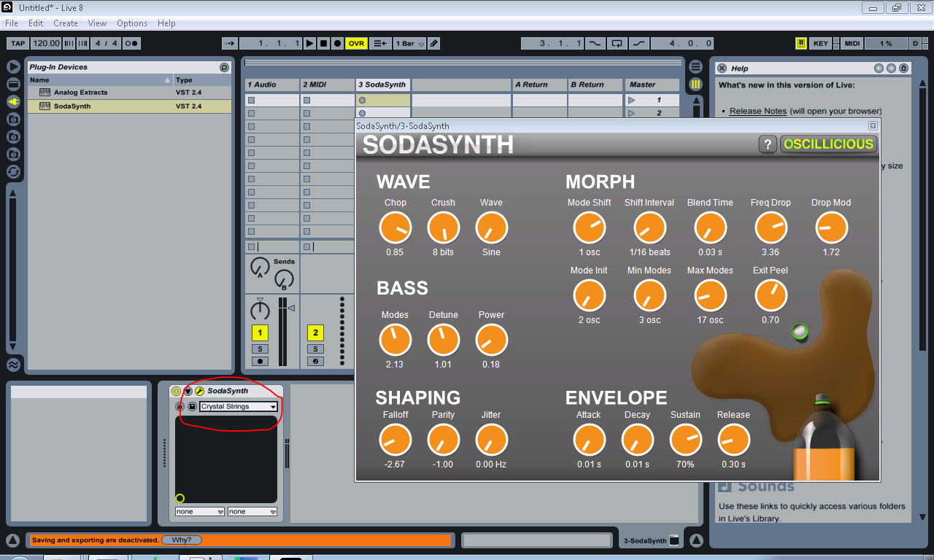Viewport: 934px width, 560px height.
Task: Switch to Arrangement View icon
Action: (695, 66)
